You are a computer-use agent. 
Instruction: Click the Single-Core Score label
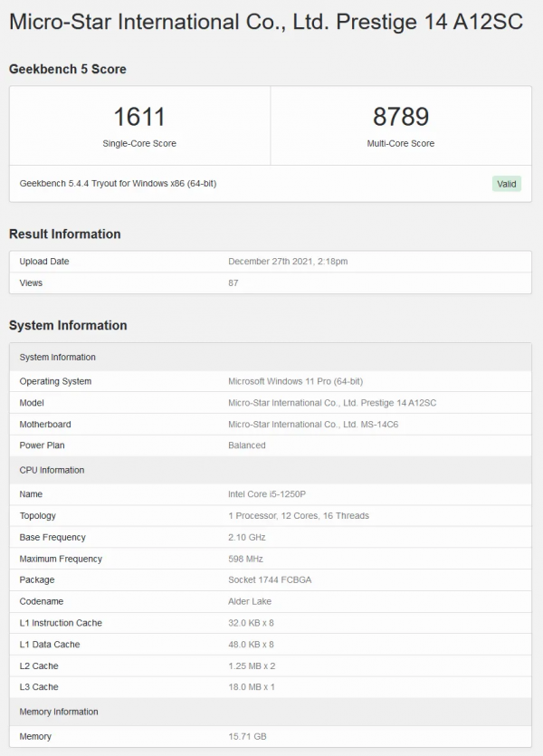(139, 143)
